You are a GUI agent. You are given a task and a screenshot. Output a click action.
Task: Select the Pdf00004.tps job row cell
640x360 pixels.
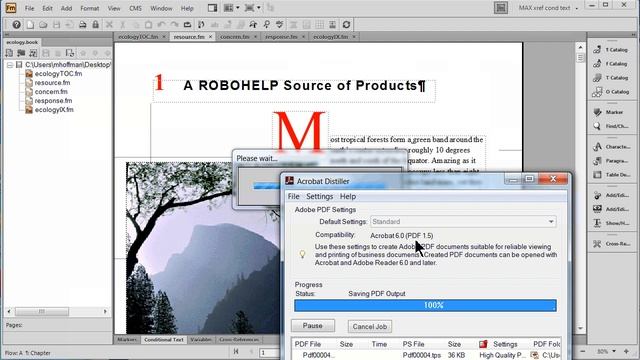(x=422, y=356)
